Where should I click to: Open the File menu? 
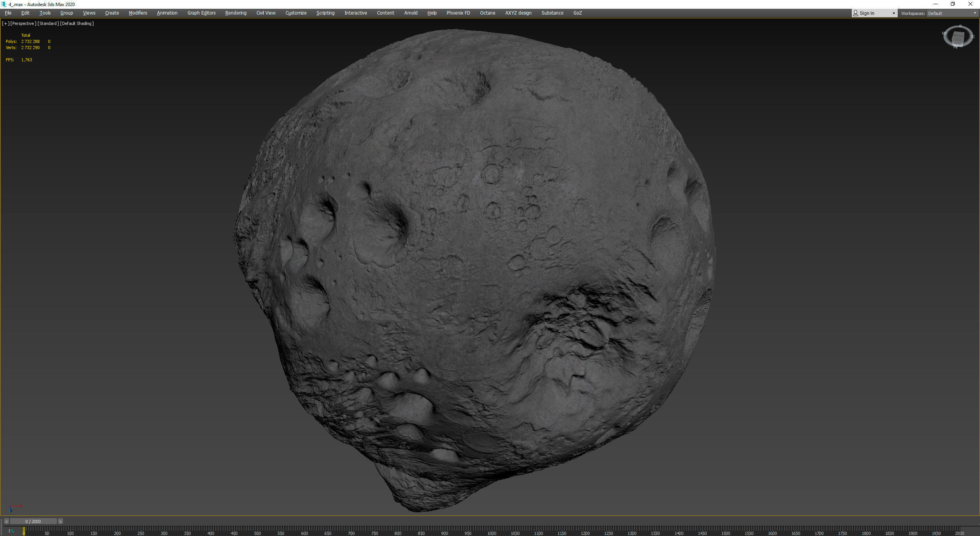(8, 13)
